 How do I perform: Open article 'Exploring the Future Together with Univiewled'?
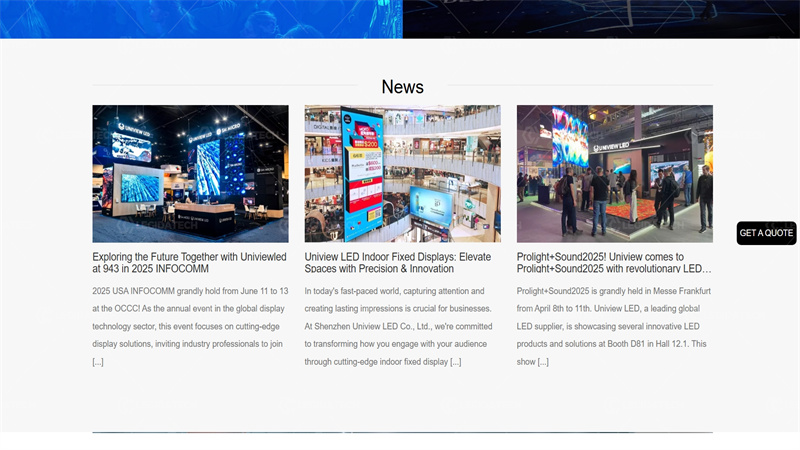coord(189,263)
